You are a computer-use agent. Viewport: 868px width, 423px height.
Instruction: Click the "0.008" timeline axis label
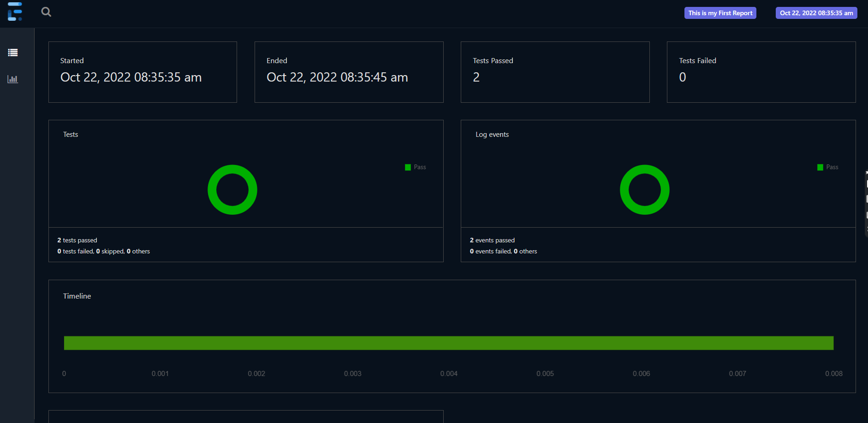tap(834, 374)
